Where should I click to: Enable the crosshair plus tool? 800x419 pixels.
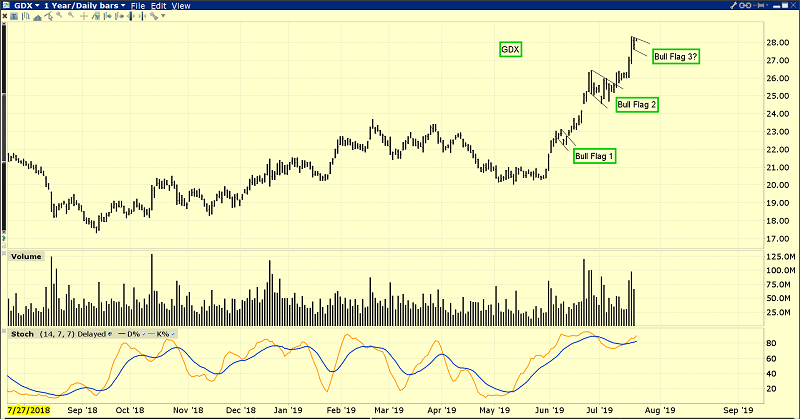click(84, 16)
